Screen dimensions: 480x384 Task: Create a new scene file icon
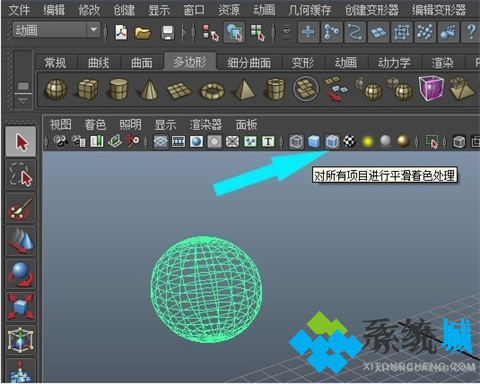[x=121, y=32]
